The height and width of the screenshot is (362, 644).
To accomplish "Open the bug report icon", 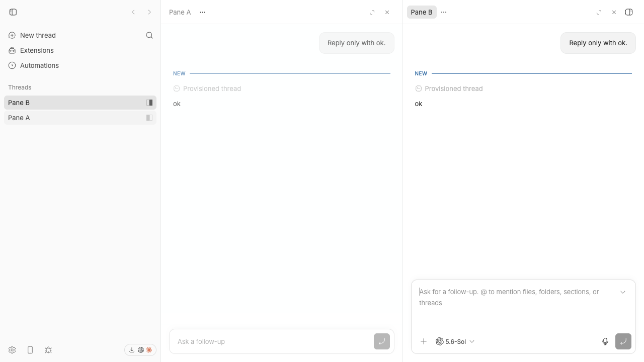I will pos(48,350).
